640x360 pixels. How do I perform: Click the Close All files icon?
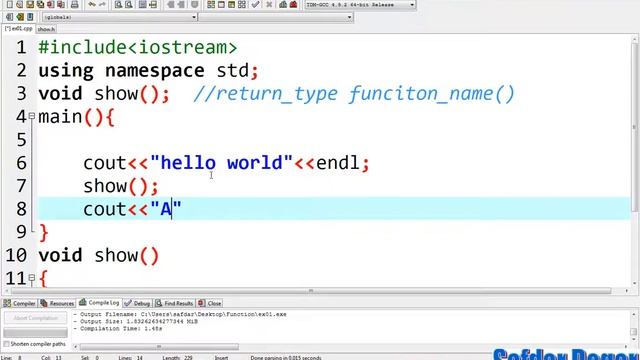pos(61,4)
